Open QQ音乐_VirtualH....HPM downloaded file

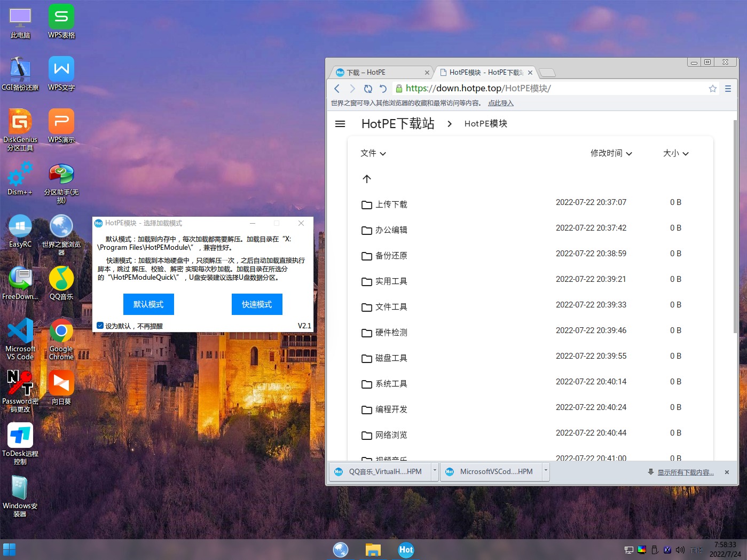(380, 471)
